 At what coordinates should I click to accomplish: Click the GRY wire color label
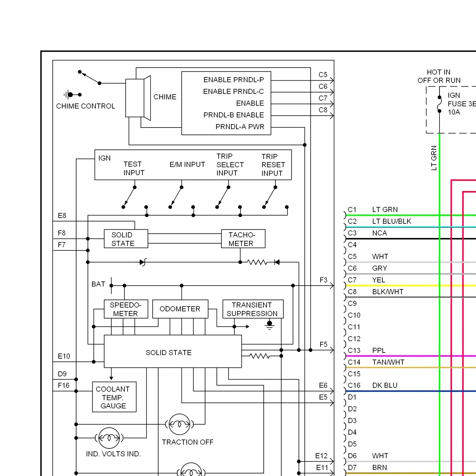[380, 268]
